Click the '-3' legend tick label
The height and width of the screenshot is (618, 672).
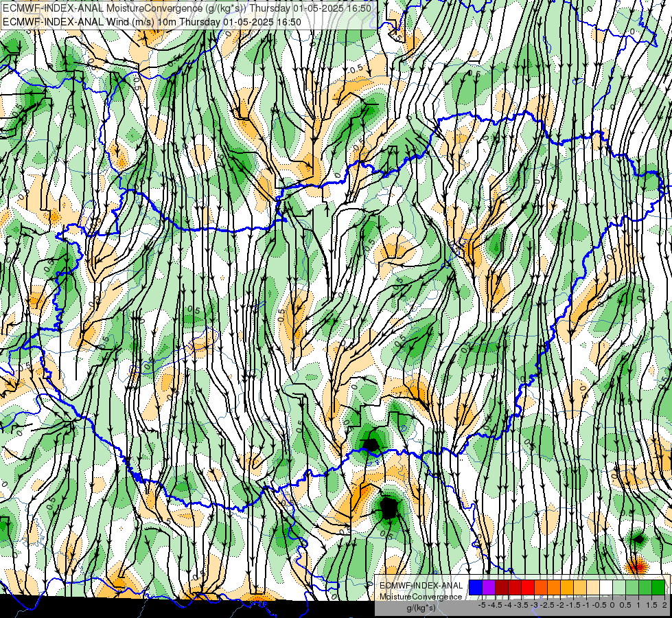click(534, 605)
